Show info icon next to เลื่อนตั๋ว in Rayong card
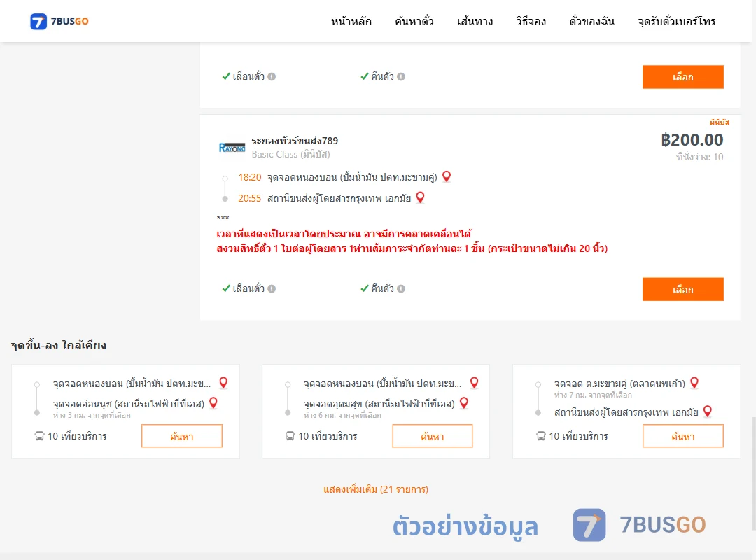756x560 pixels. click(x=272, y=288)
